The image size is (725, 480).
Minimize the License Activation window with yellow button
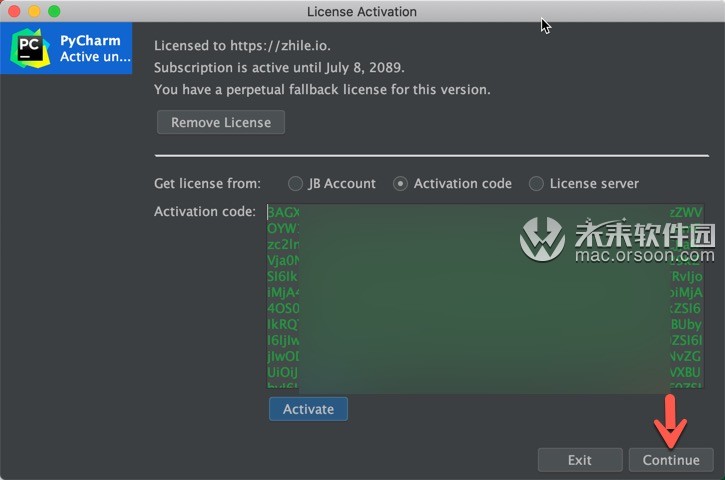[34, 11]
